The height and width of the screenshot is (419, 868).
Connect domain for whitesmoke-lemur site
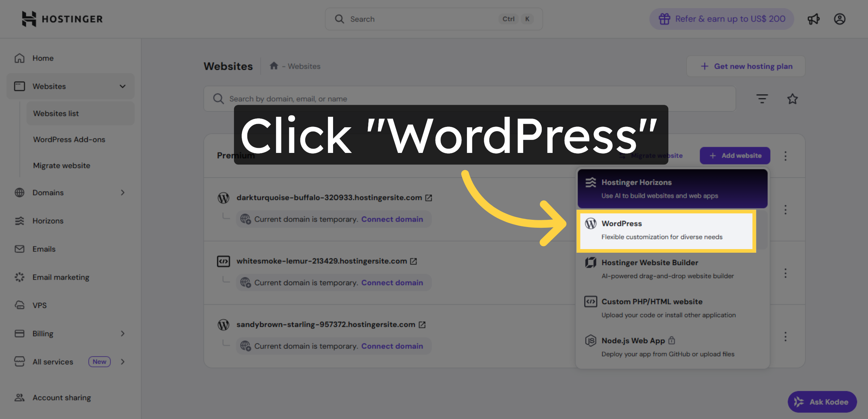click(x=392, y=282)
